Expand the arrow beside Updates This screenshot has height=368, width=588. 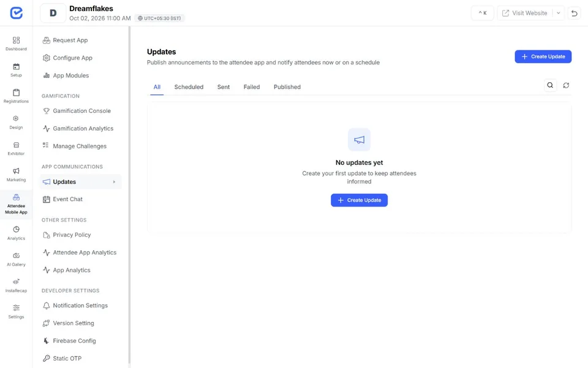click(x=114, y=182)
